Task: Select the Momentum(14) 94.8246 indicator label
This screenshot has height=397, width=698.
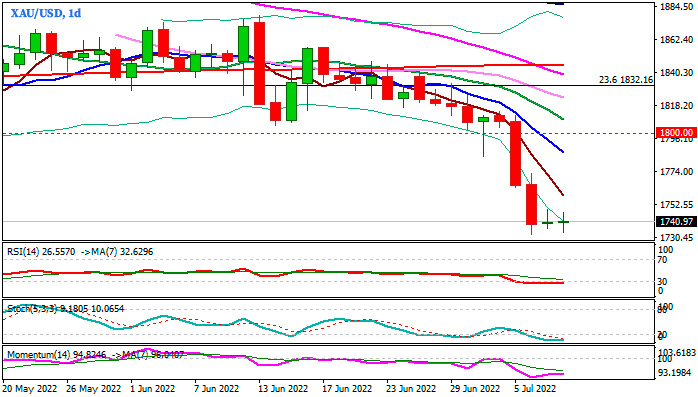Action: tap(57, 355)
